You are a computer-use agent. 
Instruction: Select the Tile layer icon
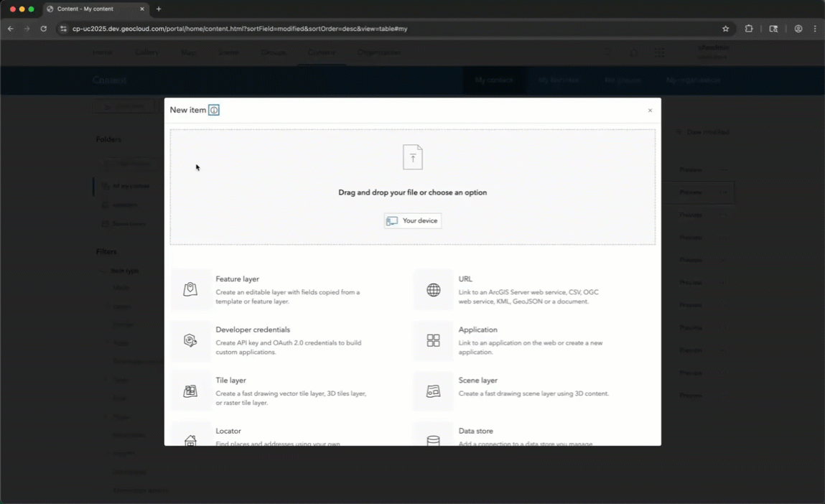point(190,391)
